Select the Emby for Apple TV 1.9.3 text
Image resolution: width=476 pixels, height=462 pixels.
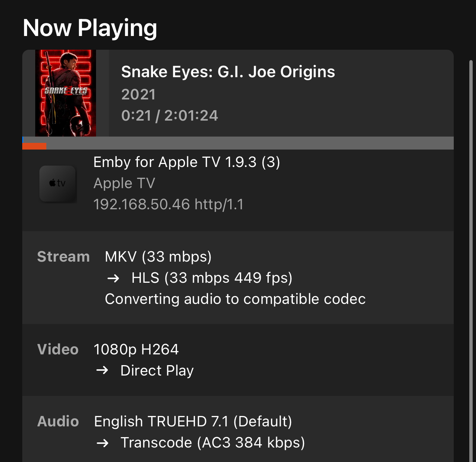(x=186, y=162)
